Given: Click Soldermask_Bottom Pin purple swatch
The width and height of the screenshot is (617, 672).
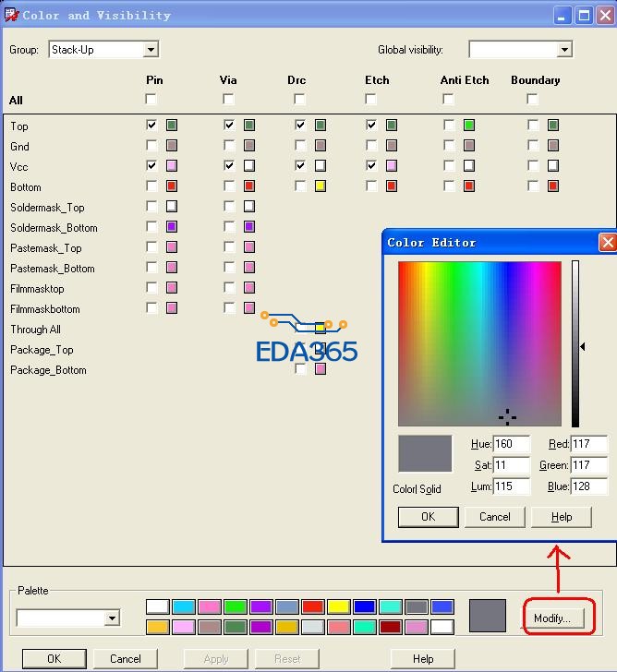Looking at the screenshot, I should (x=172, y=227).
